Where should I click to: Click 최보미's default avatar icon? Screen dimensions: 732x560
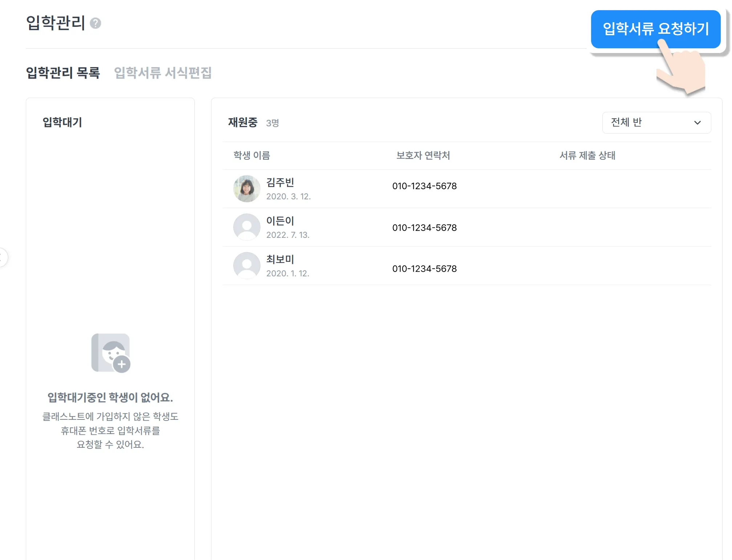(247, 265)
